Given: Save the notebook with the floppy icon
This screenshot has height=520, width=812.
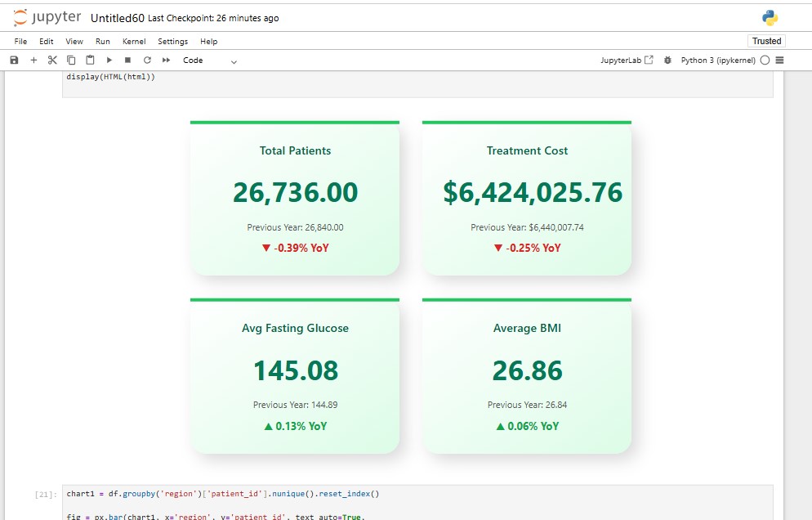Looking at the screenshot, I should (14, 61).
